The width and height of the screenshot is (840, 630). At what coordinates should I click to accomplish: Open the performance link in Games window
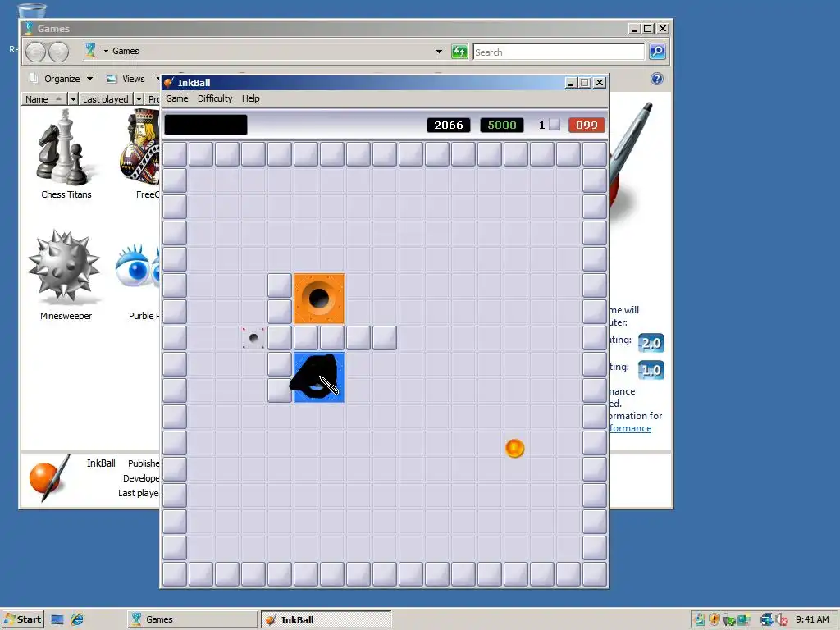tap(631, 428)
